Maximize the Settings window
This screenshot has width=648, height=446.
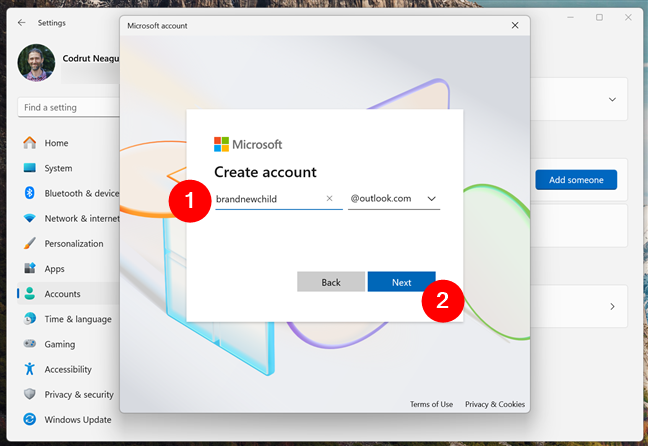pos(599,17)
